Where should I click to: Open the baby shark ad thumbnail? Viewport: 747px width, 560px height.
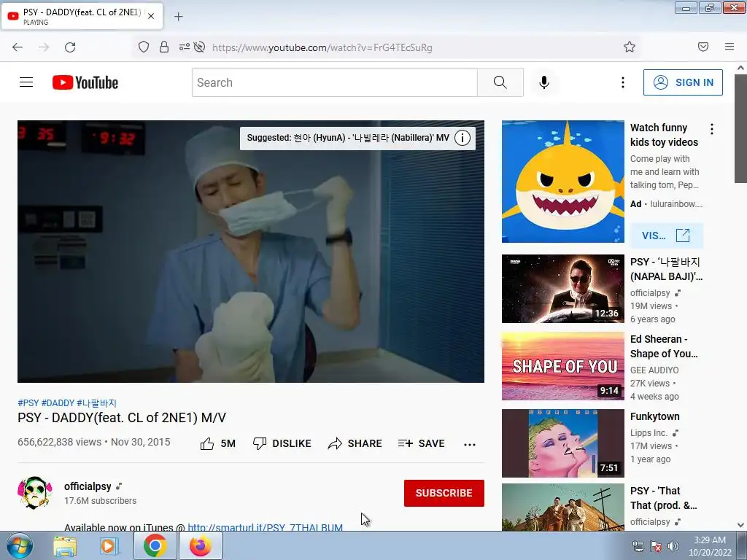tap(562, 182)
